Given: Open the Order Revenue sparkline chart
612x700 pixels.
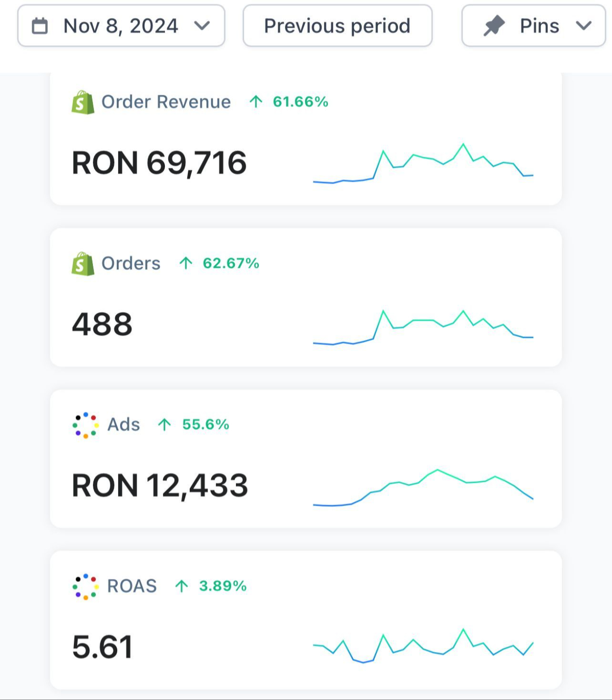Looking at the screenshot, I should [423, 163].
